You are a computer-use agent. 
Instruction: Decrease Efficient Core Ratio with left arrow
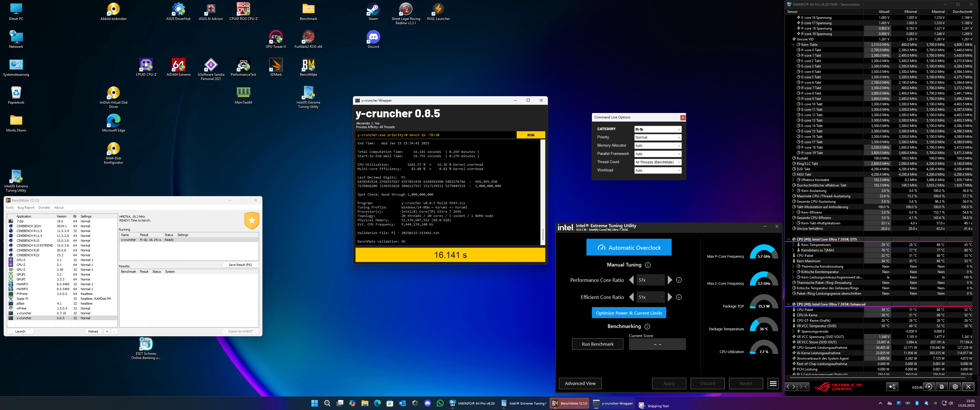point(632,297)
